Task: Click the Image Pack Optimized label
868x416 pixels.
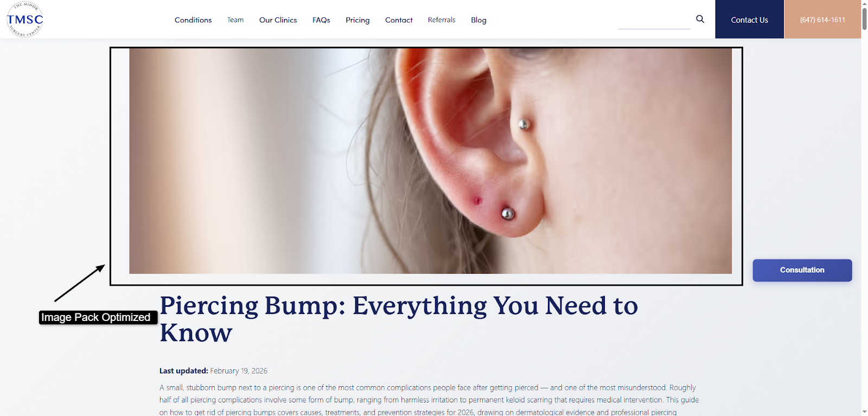Action: (x=96, y=317)
